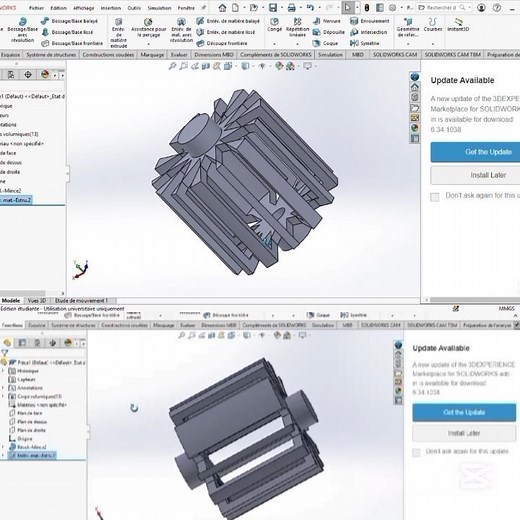Expand Corps volumiques(13) in bottom tree

(x=3, y=396)
